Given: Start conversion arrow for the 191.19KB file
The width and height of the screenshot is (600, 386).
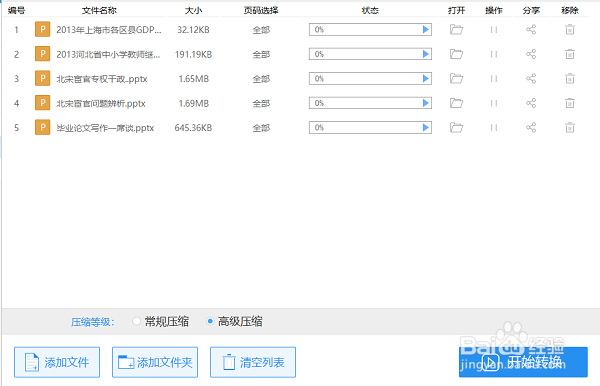Looking at the screenshot, I should 426,54.
